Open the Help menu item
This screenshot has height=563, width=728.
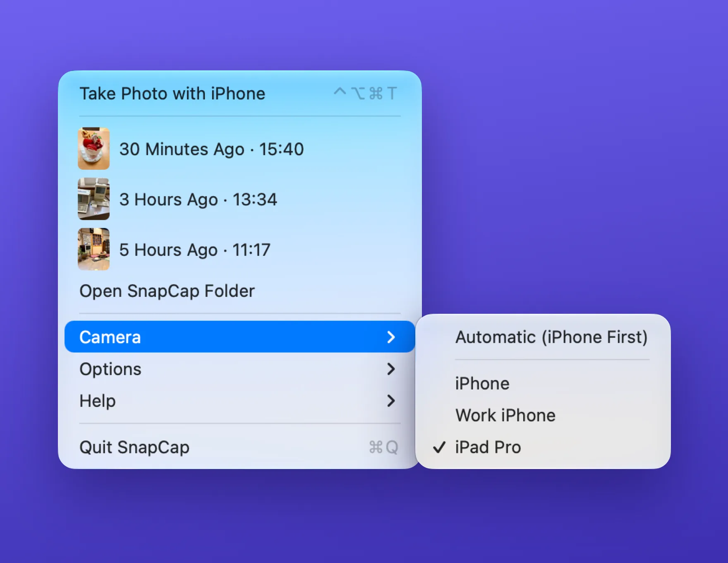coord(239,401)
